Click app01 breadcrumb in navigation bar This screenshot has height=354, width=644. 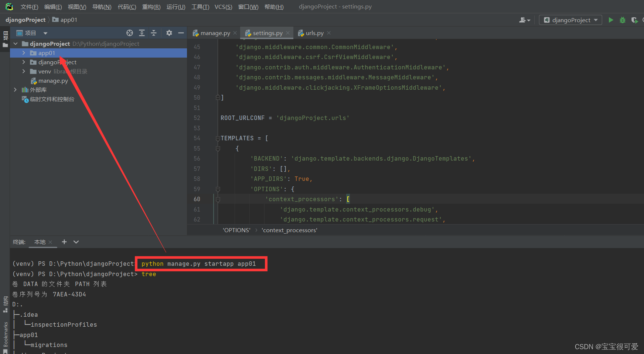pyautogui.click(x=65, y=20)
